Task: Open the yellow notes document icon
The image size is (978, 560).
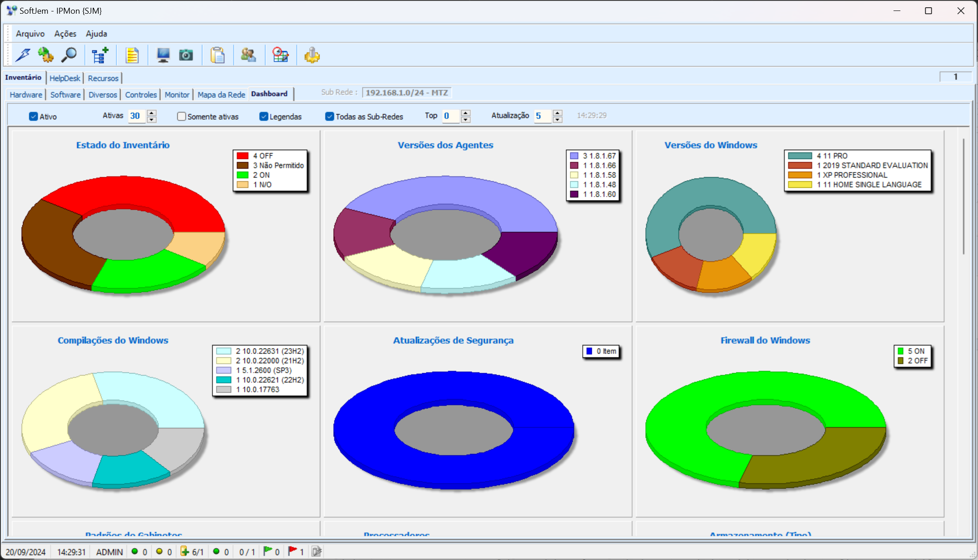Action: tap(132, 55)
